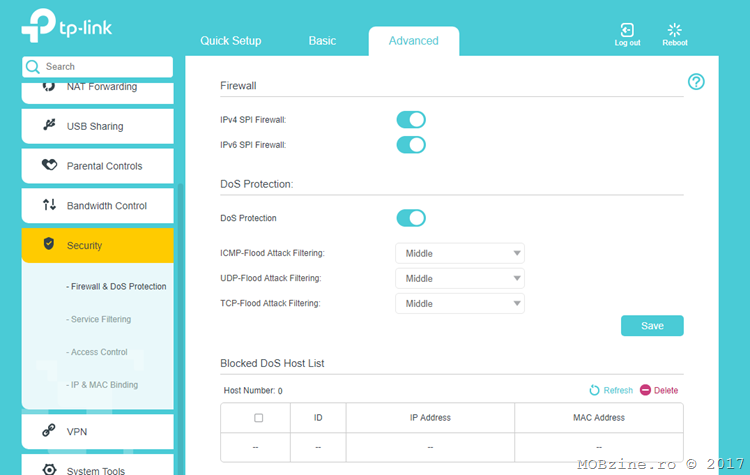Toggle the DoS Protection switch
This screenshot has height=475, width=750.
pos(411,218)
